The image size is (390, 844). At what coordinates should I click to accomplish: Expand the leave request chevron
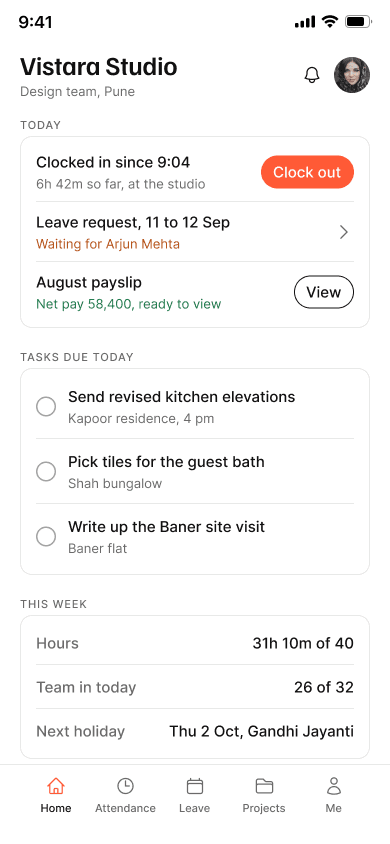344,232
